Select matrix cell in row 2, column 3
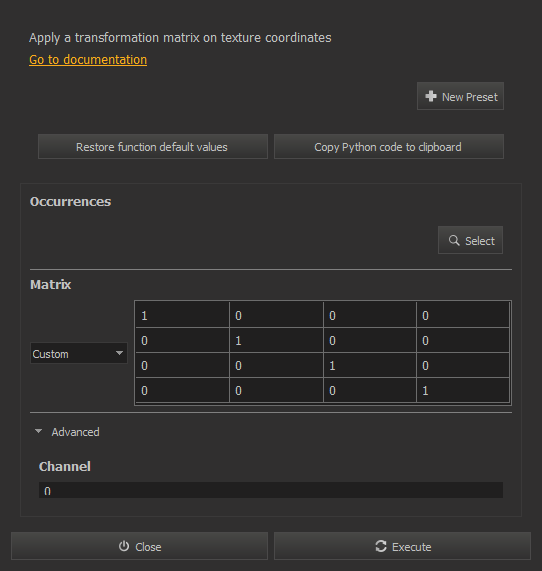Viewport: 542px width, 571px height. [x=370, y=340]
